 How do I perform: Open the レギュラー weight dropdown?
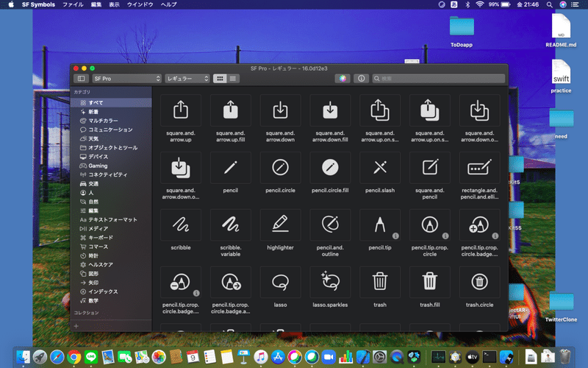(187, 78)
